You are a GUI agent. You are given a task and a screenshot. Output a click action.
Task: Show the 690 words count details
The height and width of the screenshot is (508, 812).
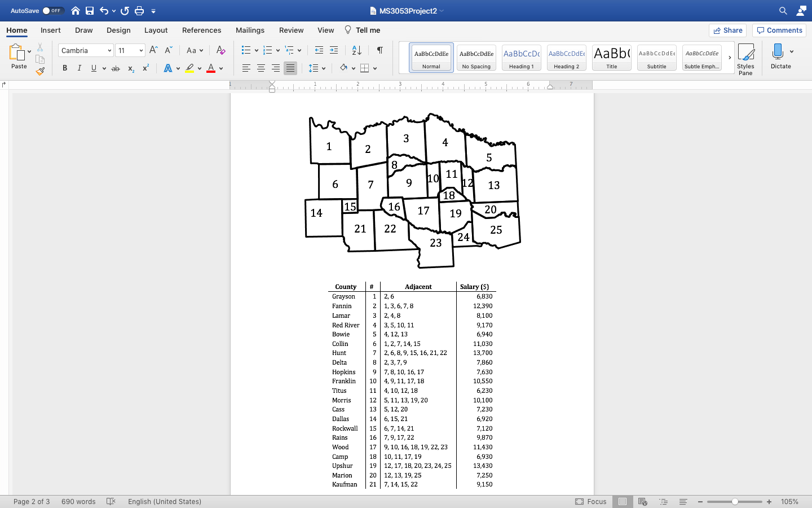pos(78,501)
